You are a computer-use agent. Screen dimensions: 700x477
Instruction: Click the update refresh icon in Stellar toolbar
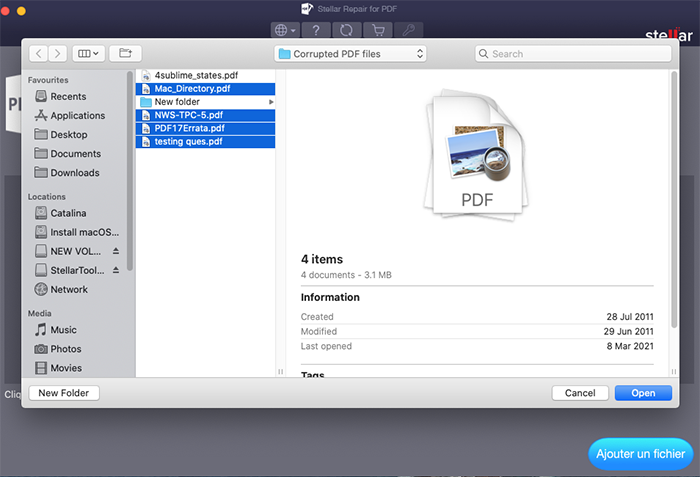point(346,30)
